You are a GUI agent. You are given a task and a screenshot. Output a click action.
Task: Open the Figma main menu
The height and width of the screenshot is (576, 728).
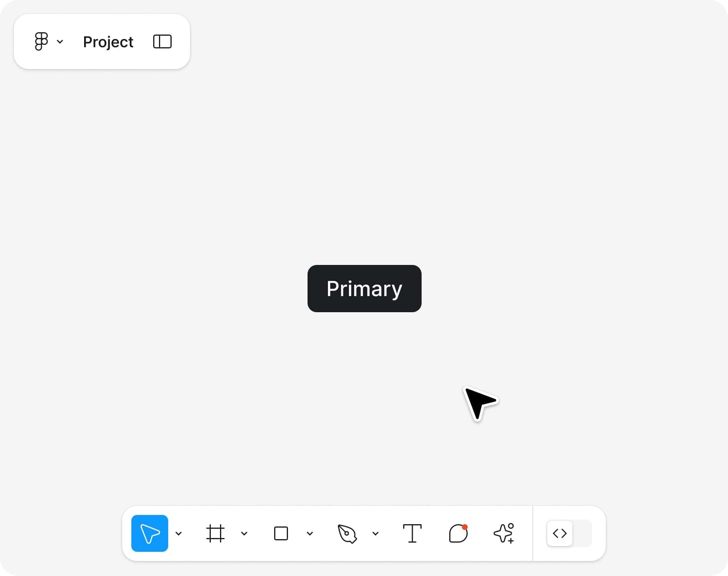[60, 42]
